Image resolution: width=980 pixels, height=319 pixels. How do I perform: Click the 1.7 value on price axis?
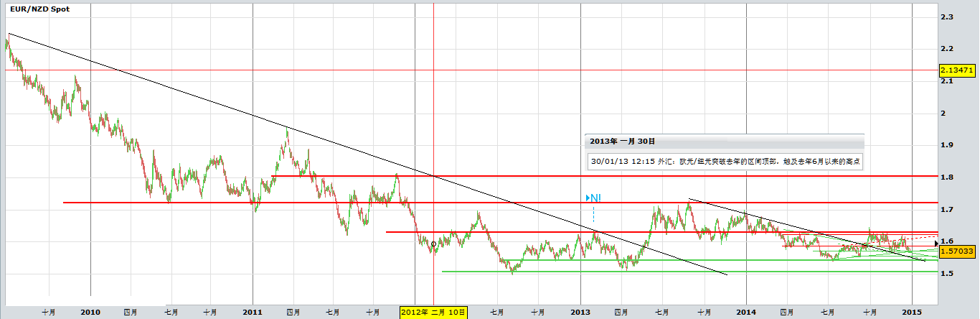tap(946, 210)
